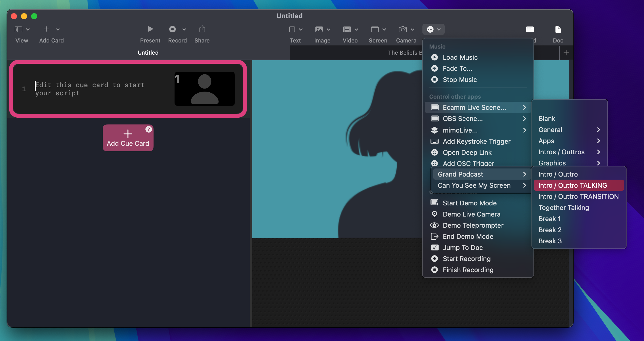Select Stop Music menu item

tap(478, 80)
